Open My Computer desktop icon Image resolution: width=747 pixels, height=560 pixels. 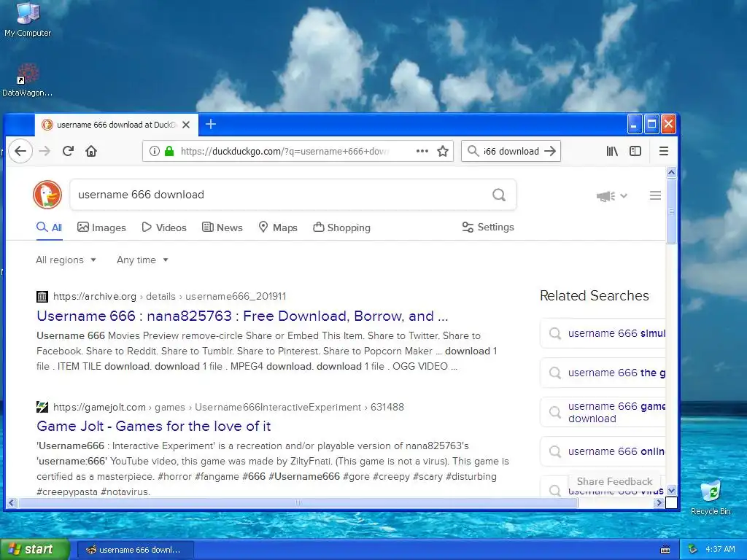coord(28,20)
